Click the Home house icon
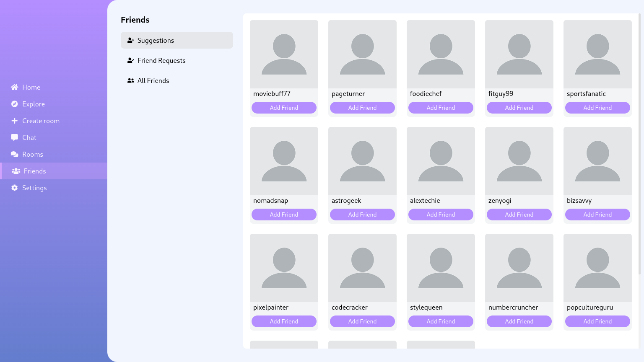 click(x=15, y=87)
